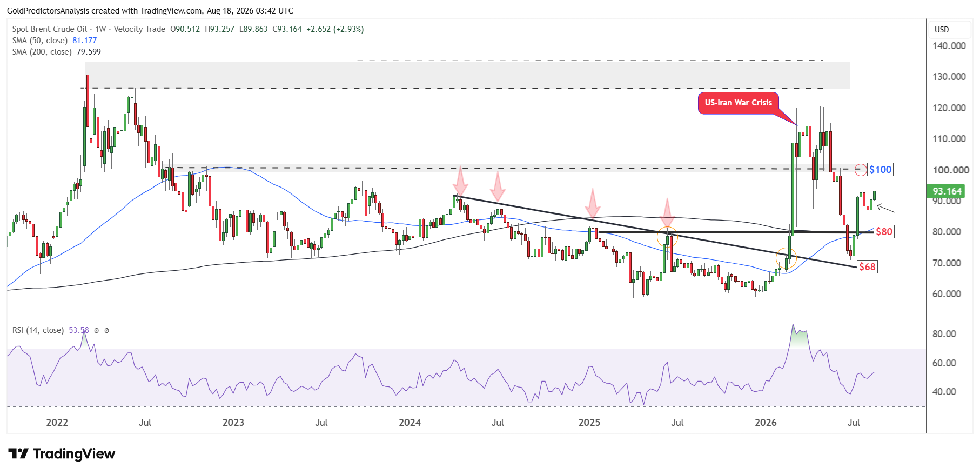Click the change value +2.652 (+2.93%)
This screenshot has height=474, width=980.
(x=335, y=29)
